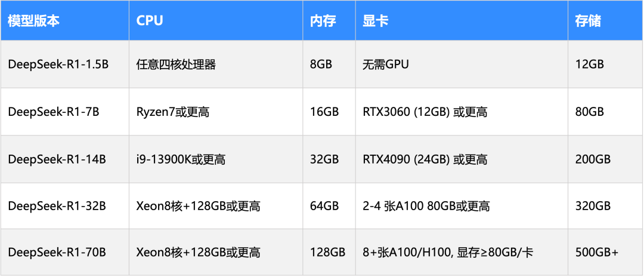
Task: Select the 128GB memory cell
Action: (329, 252)
